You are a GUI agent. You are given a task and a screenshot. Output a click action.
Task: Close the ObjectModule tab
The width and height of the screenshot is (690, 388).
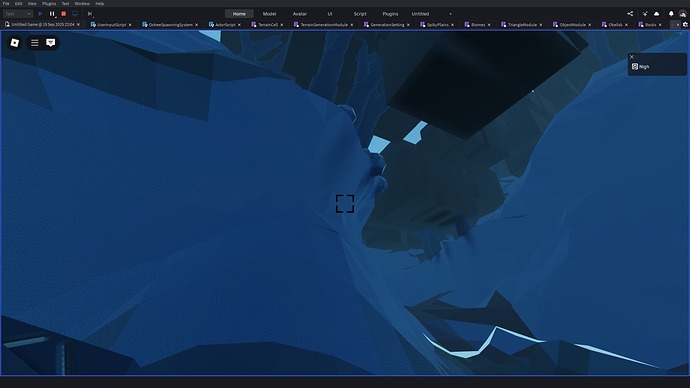(x=590, y=25)
